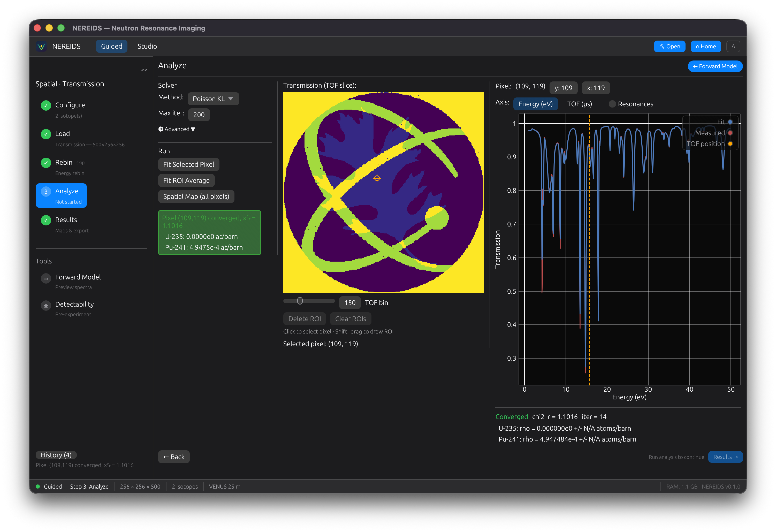Click the Rebin step checkmark icon
Viewport: 776px width, 532px height.
pos(46,163)
